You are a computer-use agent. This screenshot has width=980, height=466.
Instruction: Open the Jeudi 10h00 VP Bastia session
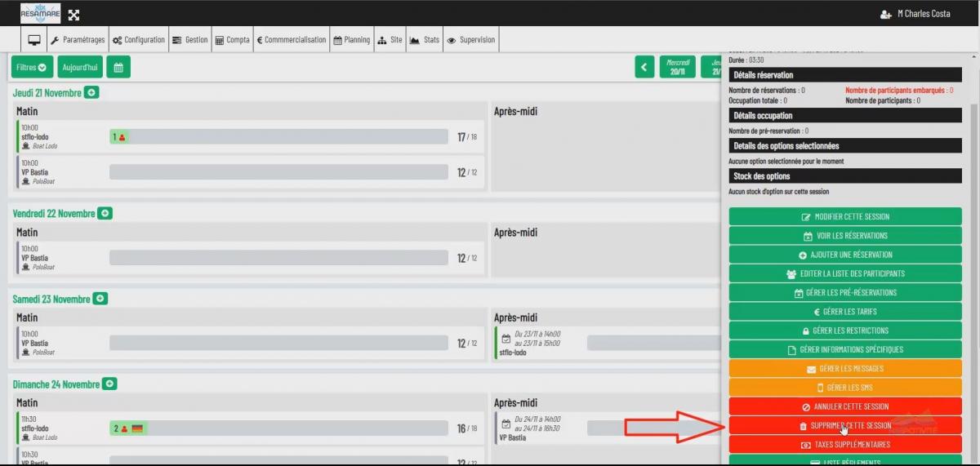point(250,172)
